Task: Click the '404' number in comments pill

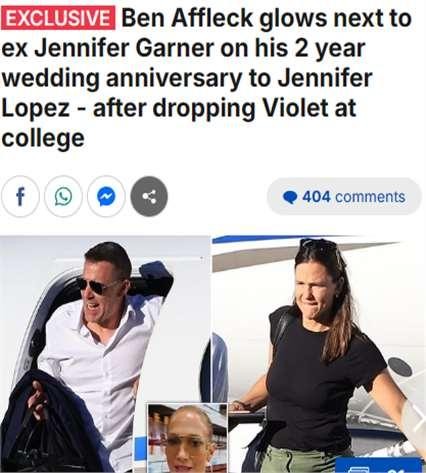Action: (317, 197)
